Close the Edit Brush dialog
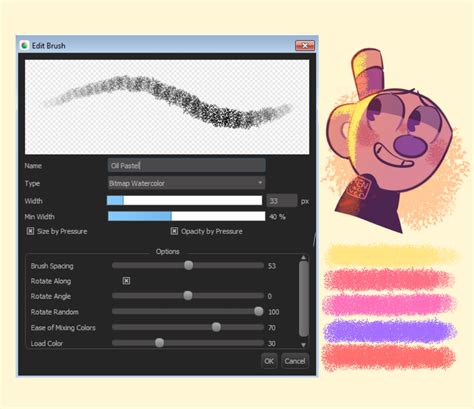Screen dimensions: 474x409 (305, 46)
